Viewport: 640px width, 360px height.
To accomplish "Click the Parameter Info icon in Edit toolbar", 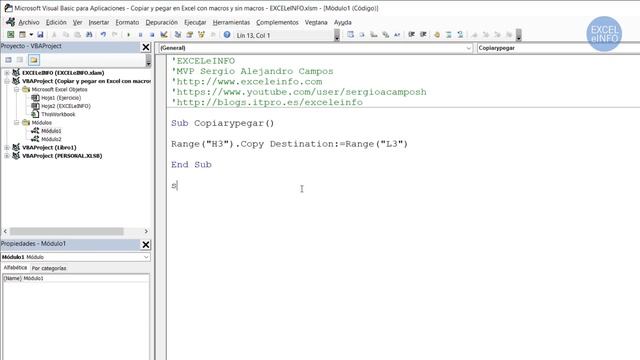I will 386,35.
